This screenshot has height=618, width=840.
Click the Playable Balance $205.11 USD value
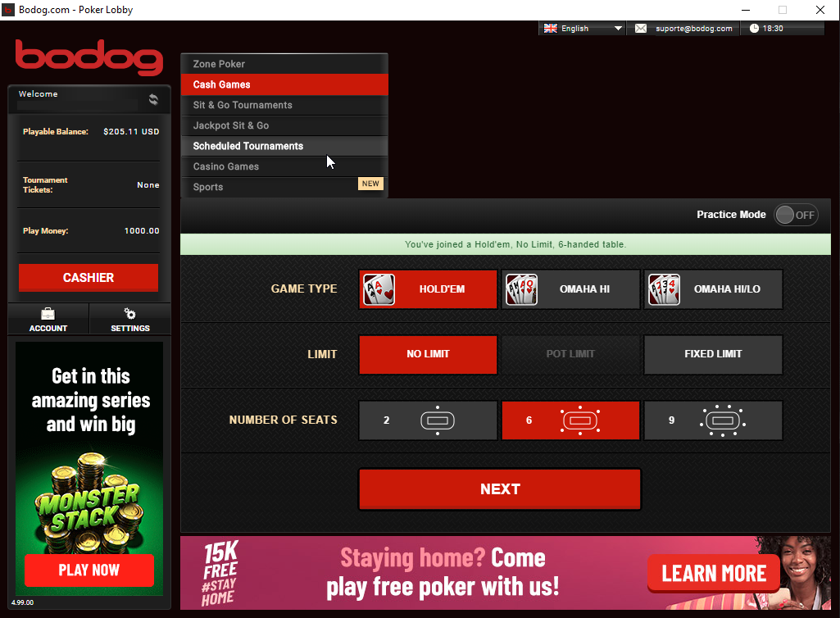[131, 131]
